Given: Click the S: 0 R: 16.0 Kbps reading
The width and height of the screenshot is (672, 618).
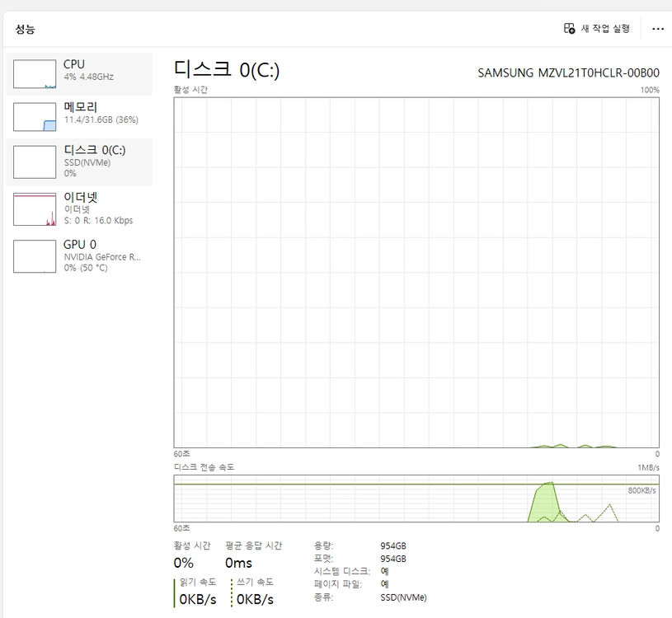Looking at the screenshot, I should tap(99, 221).
